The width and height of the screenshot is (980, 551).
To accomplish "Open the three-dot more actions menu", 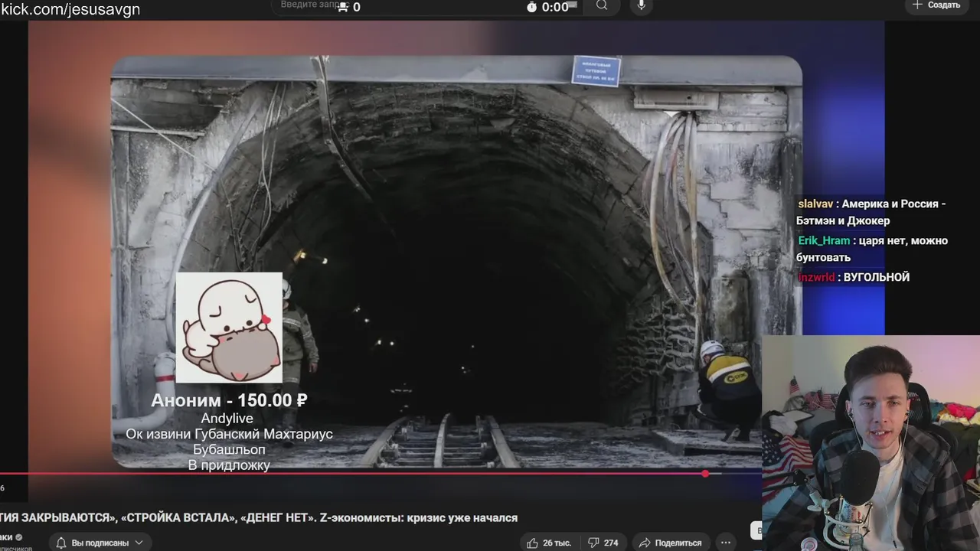I will pos(726,543).
